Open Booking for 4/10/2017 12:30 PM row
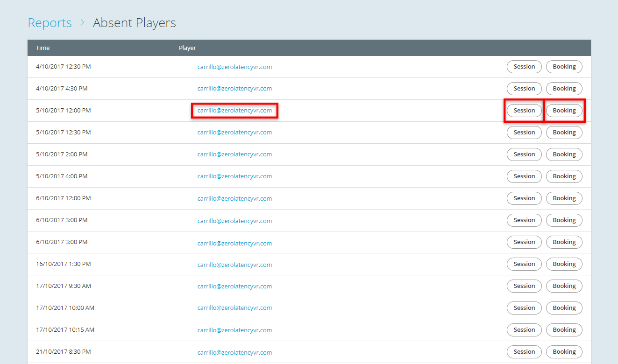This screenshot has height=364, width=618. tap(564, 67)
